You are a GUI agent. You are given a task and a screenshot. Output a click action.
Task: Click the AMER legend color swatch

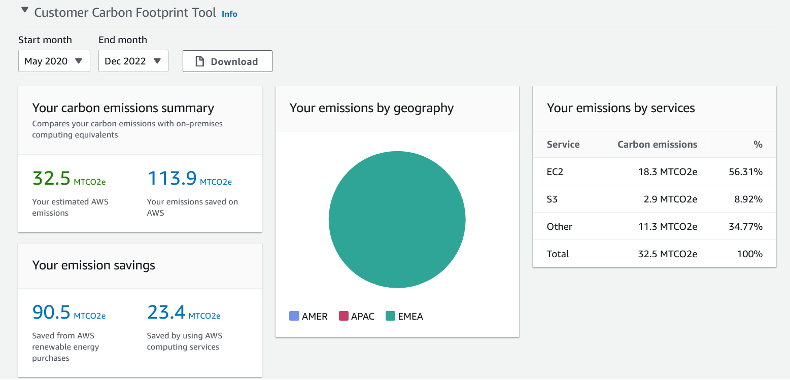[x=294, y=316]
